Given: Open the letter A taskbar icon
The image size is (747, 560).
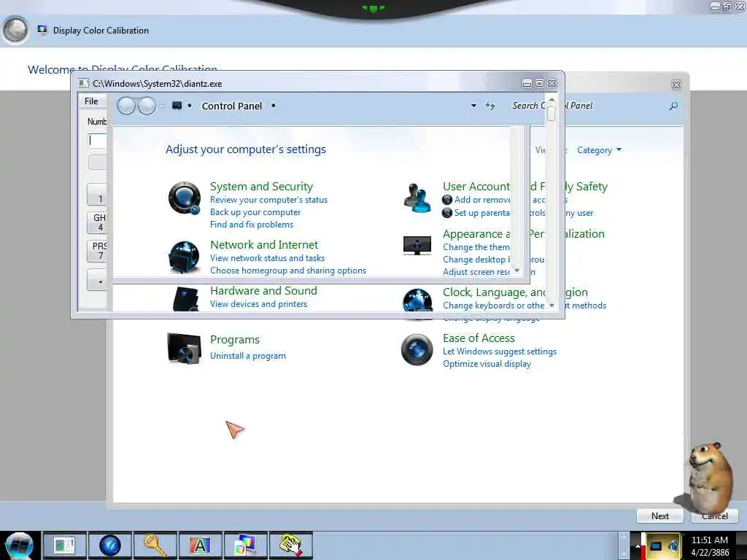Looking at the screenshot, I should click(x=200, y=545).
